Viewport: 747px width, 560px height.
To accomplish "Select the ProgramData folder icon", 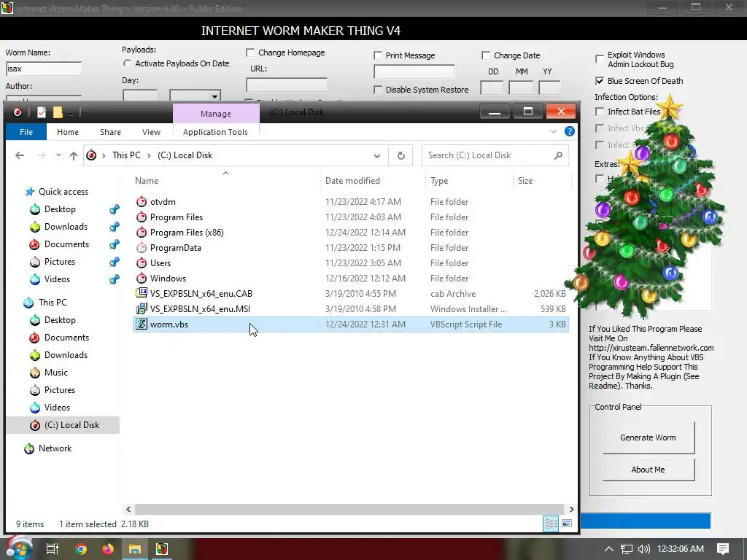I will 142,248.
